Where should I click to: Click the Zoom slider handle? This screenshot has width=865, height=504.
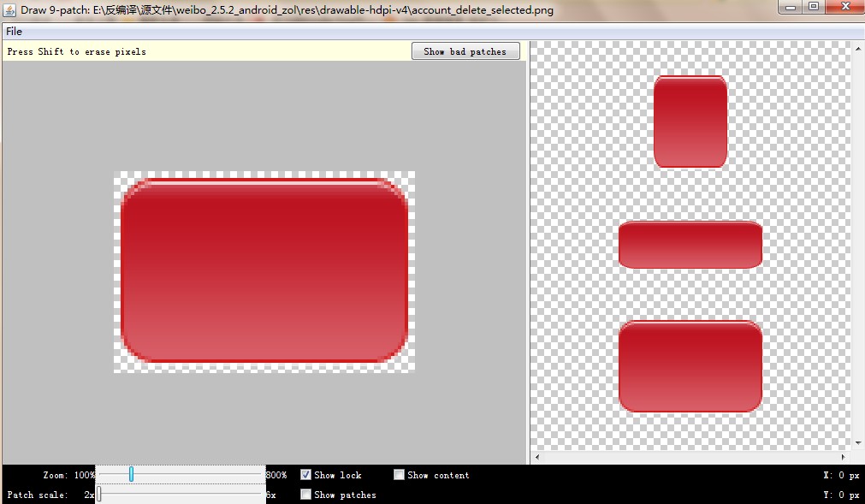pyautogui.click(x=131, y=474)
